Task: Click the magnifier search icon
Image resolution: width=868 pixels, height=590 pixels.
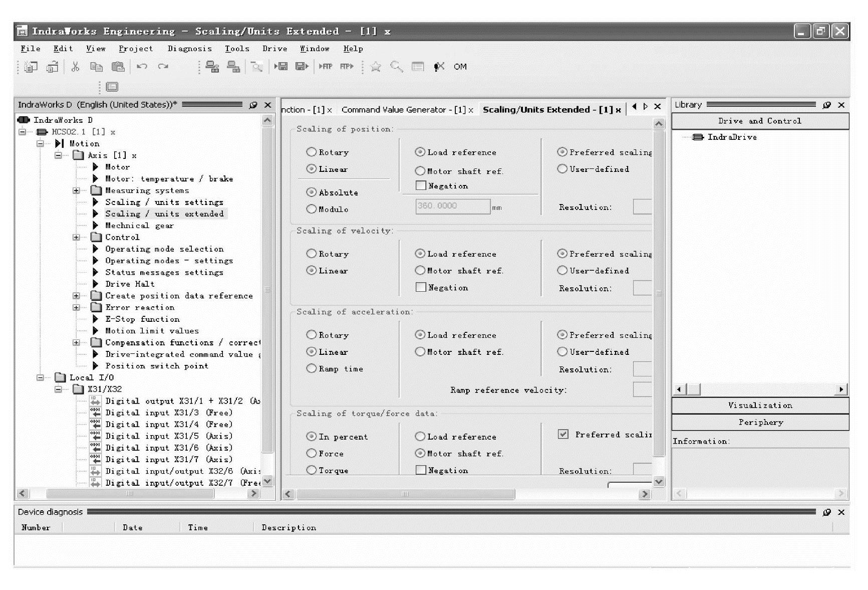Action: [397, 67]
